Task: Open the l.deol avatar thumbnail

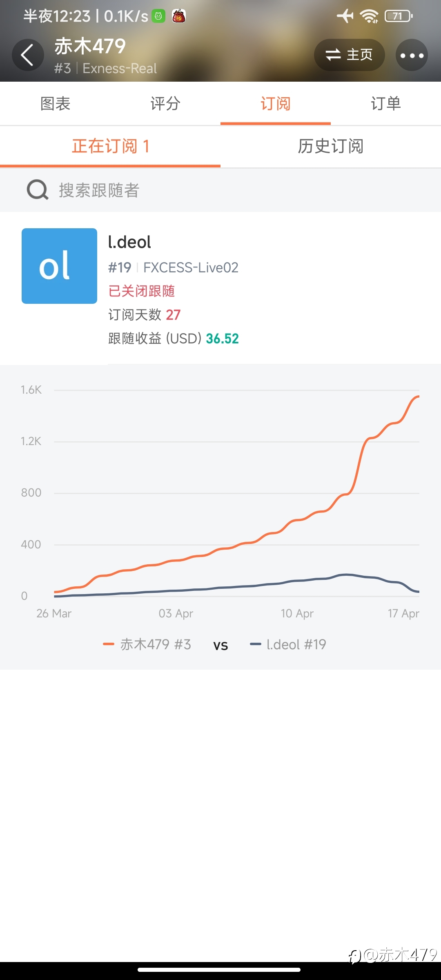Action: 59,266
